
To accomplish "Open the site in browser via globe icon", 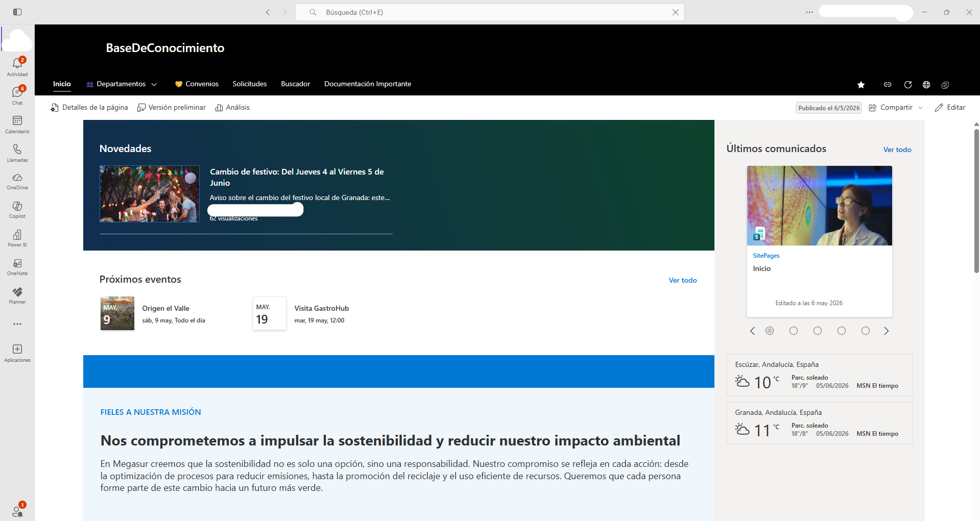I will [x=926, y=85].
